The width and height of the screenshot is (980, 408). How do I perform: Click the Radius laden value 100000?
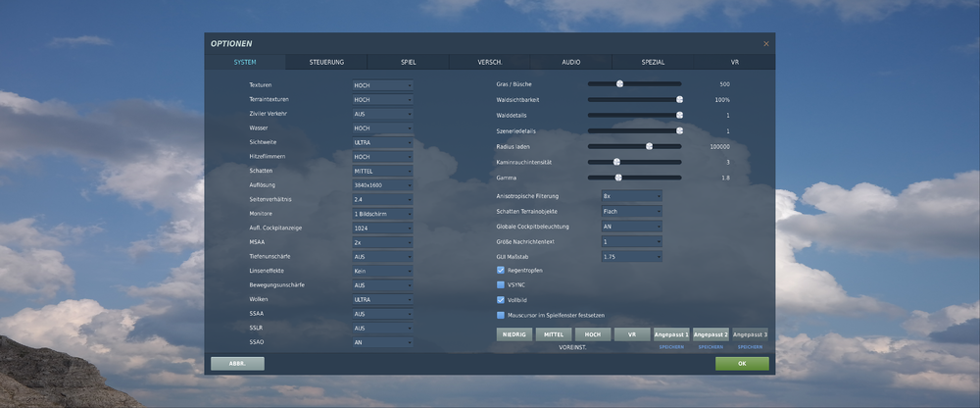coord(720,146)
